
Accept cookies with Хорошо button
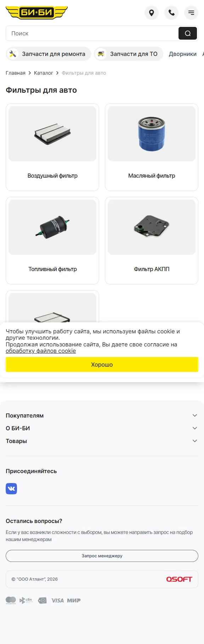point(102,364)
